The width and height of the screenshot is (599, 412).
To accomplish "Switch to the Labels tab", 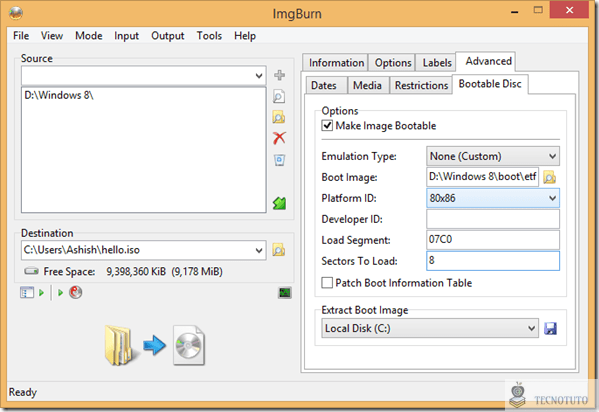I will [437, 63].
